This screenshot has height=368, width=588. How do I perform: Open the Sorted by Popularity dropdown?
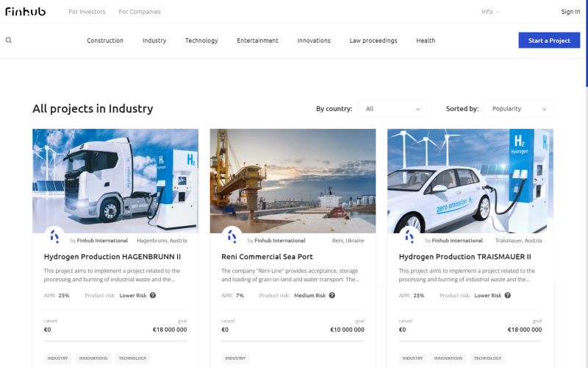click(x=519, y=108)
